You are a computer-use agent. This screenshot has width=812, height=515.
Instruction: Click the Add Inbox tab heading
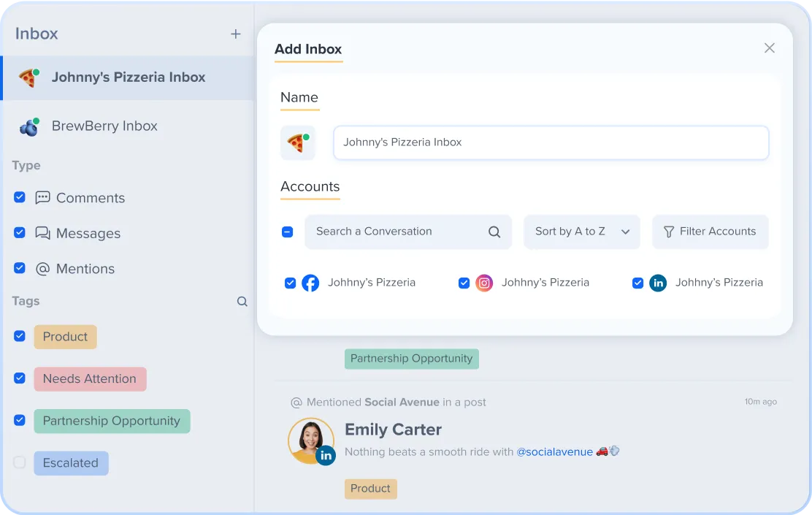(308, 49)
